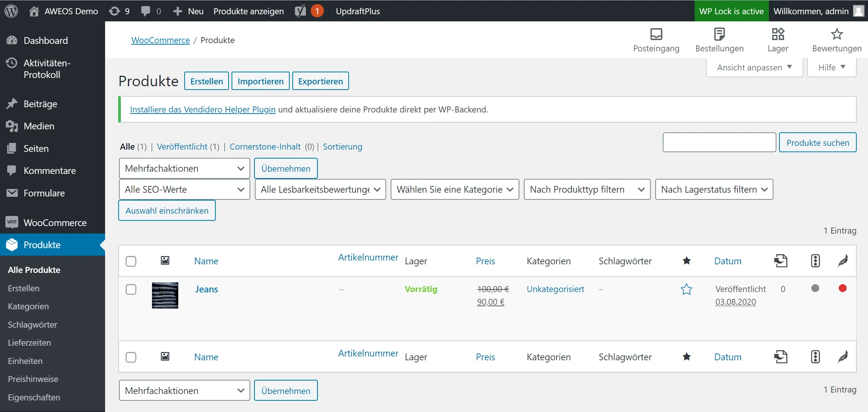
Task: Open Kategorien submenu under Produkte
Action: tap(29, 306)
